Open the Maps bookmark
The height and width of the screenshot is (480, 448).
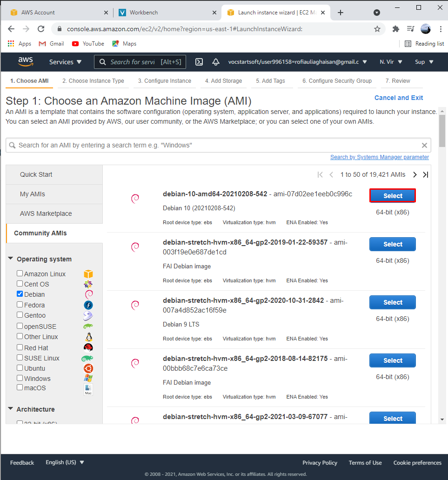[124, 44]
